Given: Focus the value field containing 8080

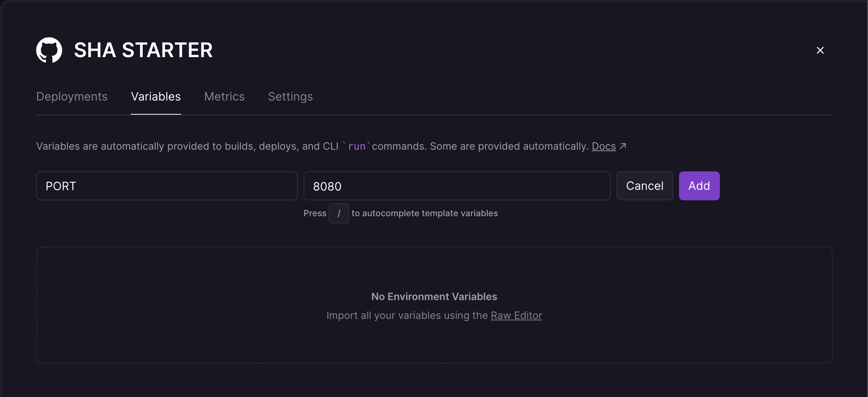Looking at the screenshot, I should [x=457, y=186].
